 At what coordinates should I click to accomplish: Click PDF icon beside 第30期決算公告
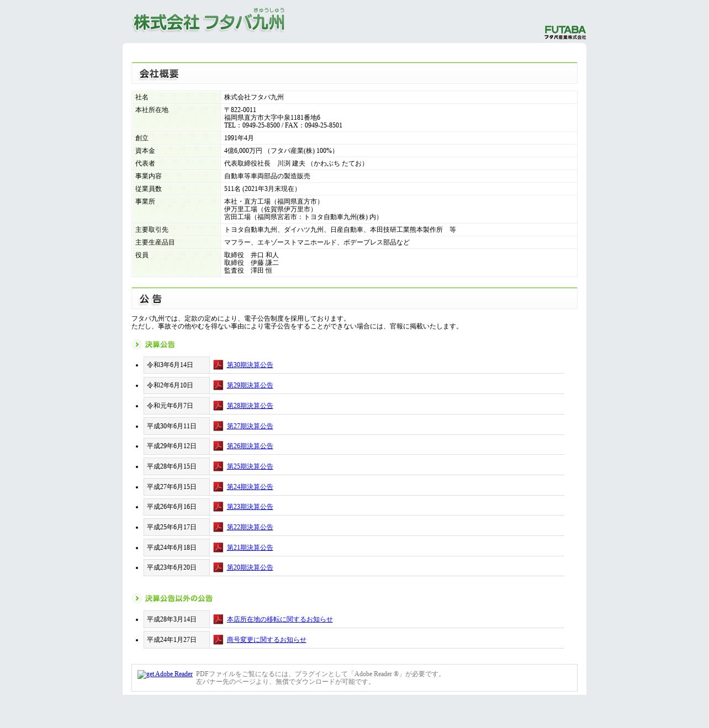point(218,365)
